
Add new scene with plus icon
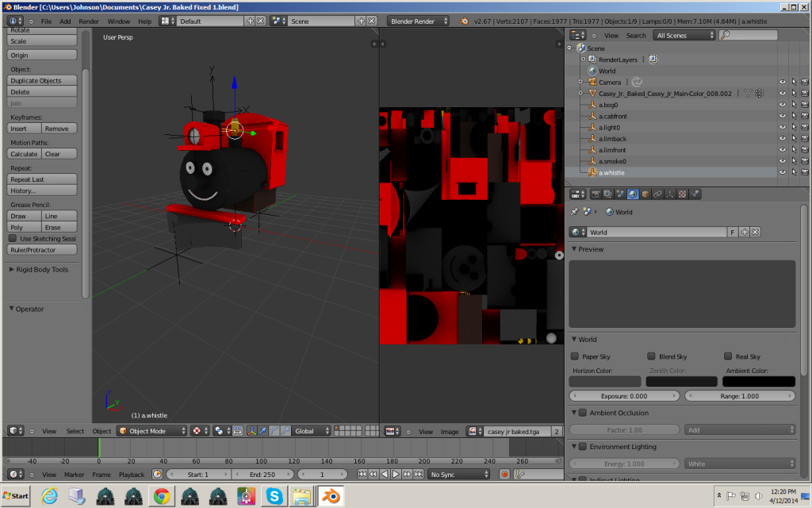tap(362, 21)
